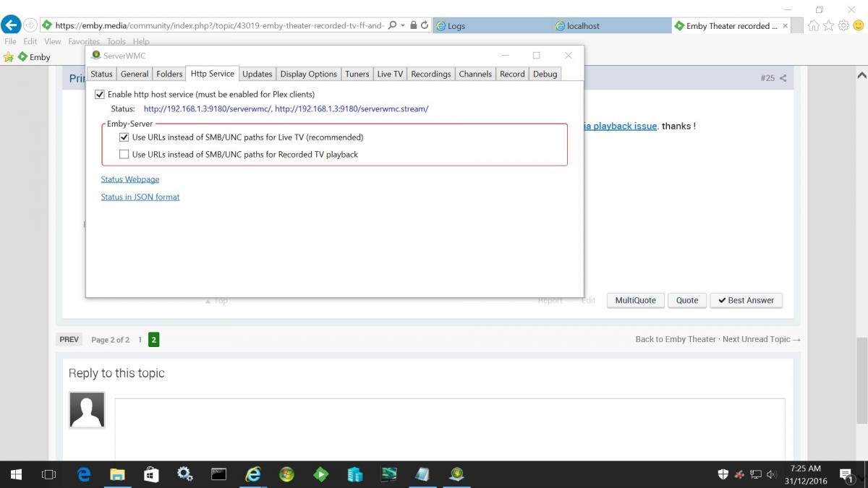Open the ServerWMC taskbar icon
Viewport: 868px width, 488px height.
456,474
